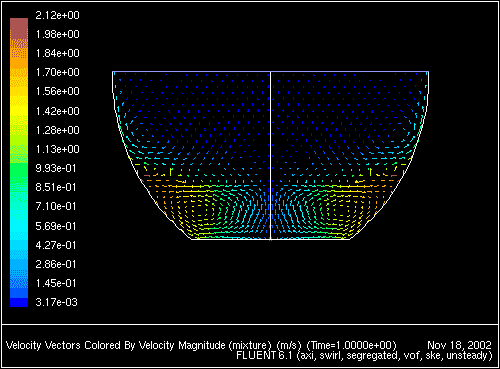The width and height of the screenshot is (500, 369).
Task: Click the Nov 18, 2002 date text
Action: pos(459,345)
